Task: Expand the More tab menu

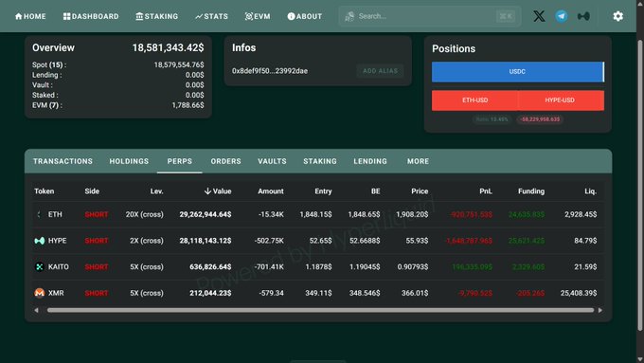Action: click(x=418, y=161)
